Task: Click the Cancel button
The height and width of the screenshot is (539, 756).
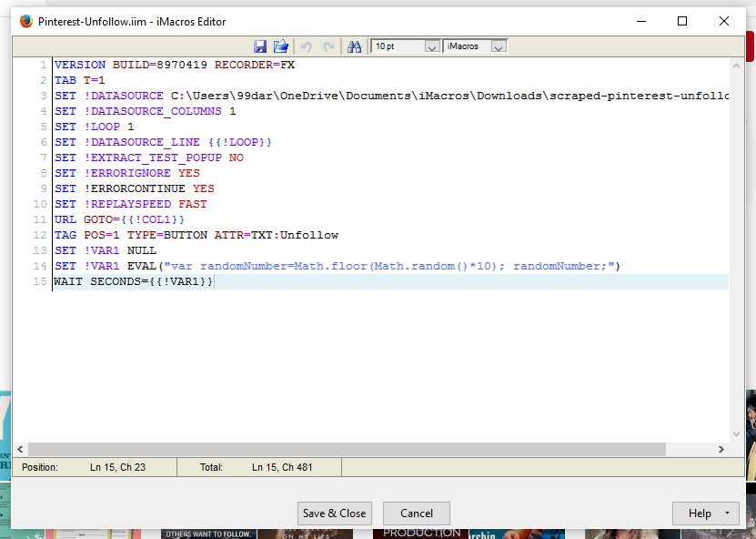Action: click(x=417, y=513)
